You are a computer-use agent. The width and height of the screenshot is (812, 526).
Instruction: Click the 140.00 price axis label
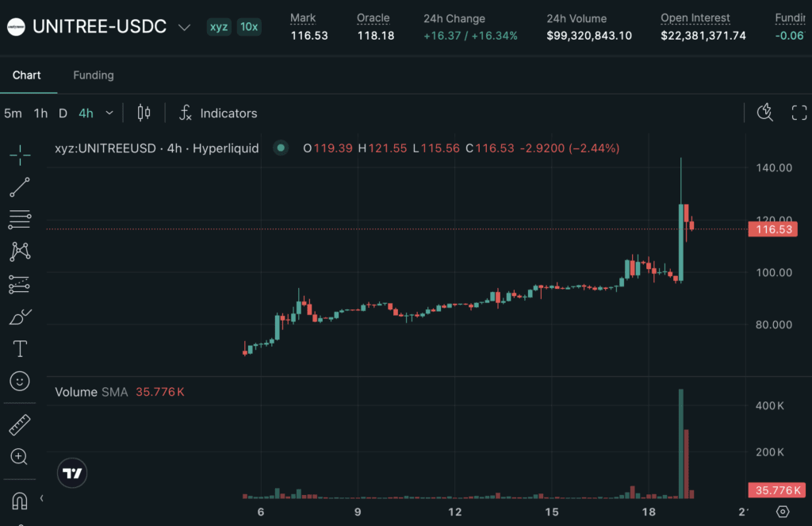pos(774,168)
